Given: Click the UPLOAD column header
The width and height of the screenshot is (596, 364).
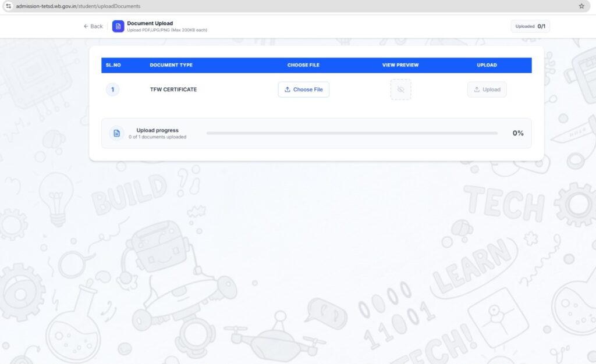Looking at the screenshot, I should click(487, 65).
